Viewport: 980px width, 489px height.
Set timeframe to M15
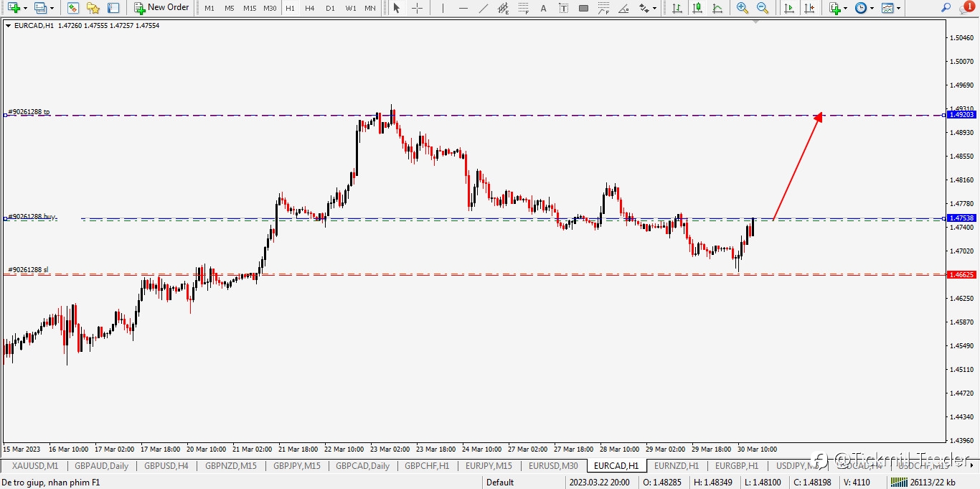(x=250, y=8)
